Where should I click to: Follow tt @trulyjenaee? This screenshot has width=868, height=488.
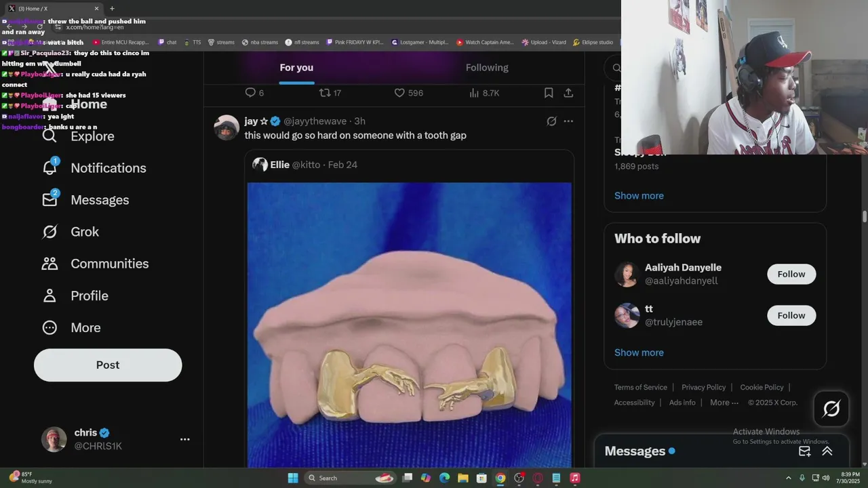(x=791, y=315)
